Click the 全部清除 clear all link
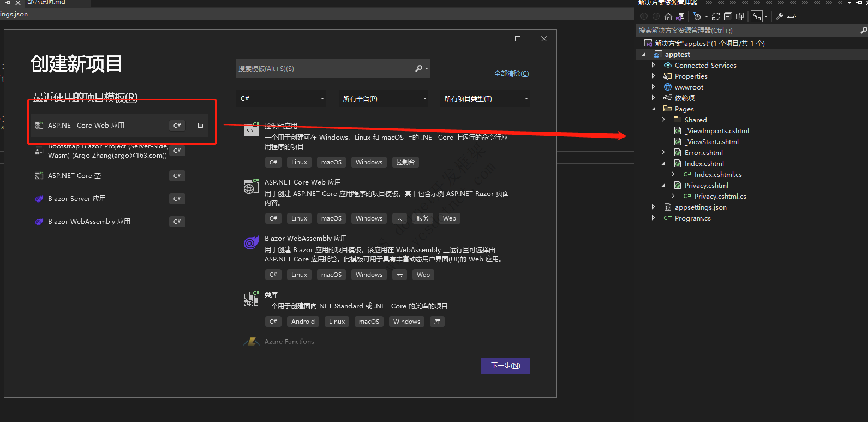868x422 pixels. click(x=511, y=73)
